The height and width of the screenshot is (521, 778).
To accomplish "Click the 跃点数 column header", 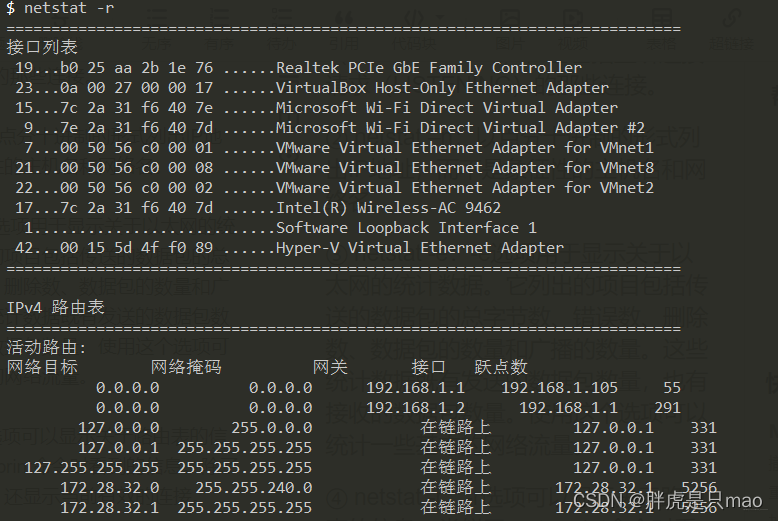I will pos(501,367).
